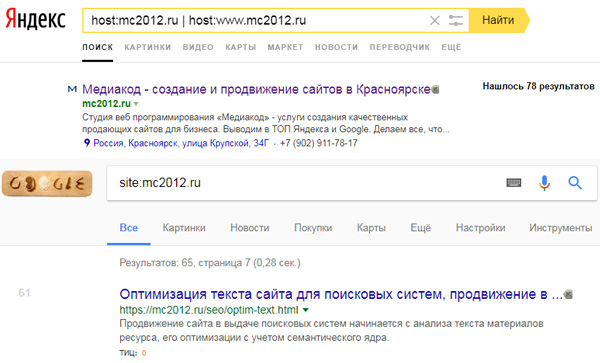The image size is (600, 363).
Task: Click the map pin address icon
Action: [x=87, y=143]
